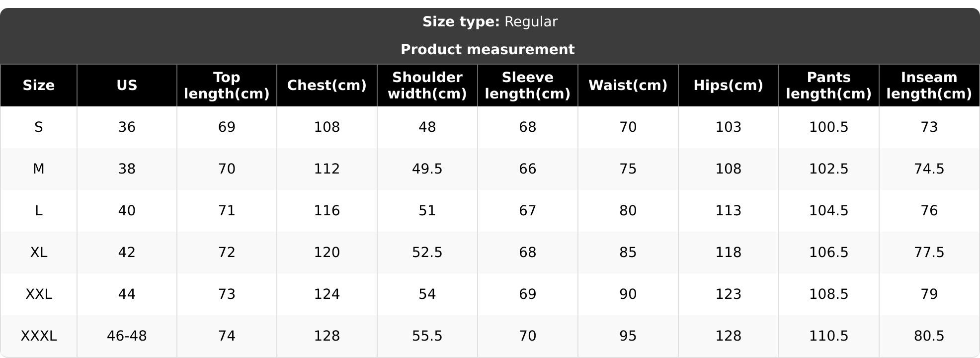Click the Size column header
This screenshot has width=980, height=358.
coord(39,86)
